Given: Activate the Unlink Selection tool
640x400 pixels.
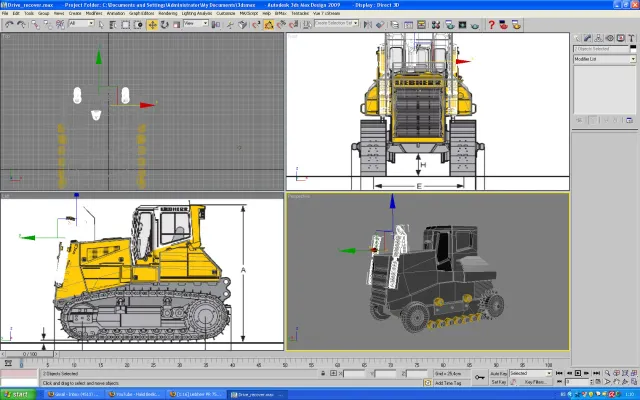Looking at the screenshot, I should 48,25.
